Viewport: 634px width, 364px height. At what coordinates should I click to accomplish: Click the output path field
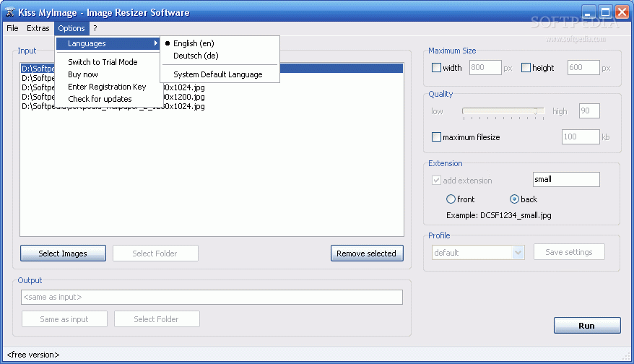pos(212,298)
